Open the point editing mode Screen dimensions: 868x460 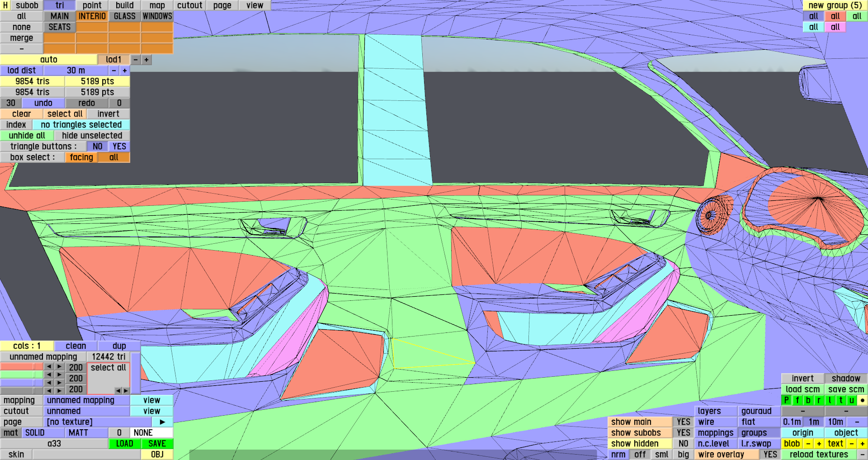(x=92, y=5)
